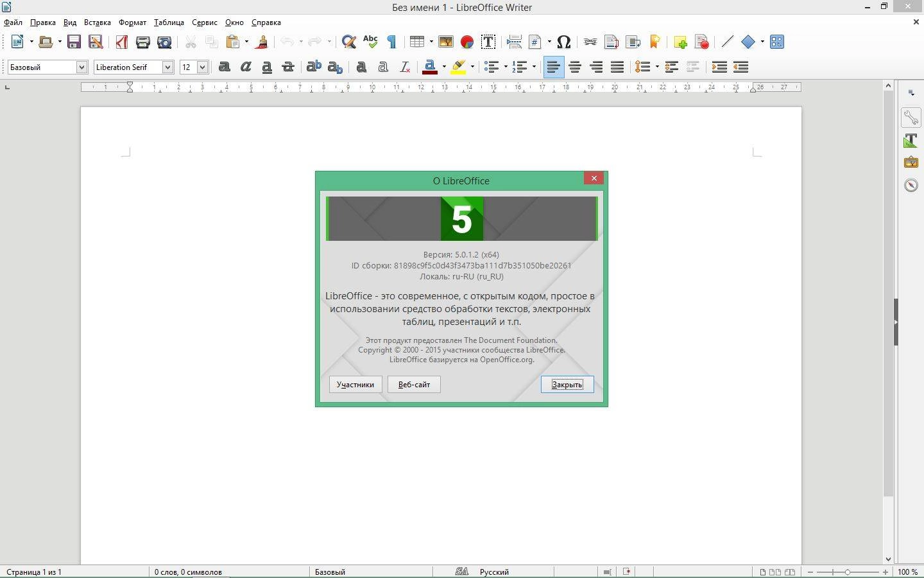924x578 pixels.
Task: Toggle subscript formatting
Action: point(335,67)
